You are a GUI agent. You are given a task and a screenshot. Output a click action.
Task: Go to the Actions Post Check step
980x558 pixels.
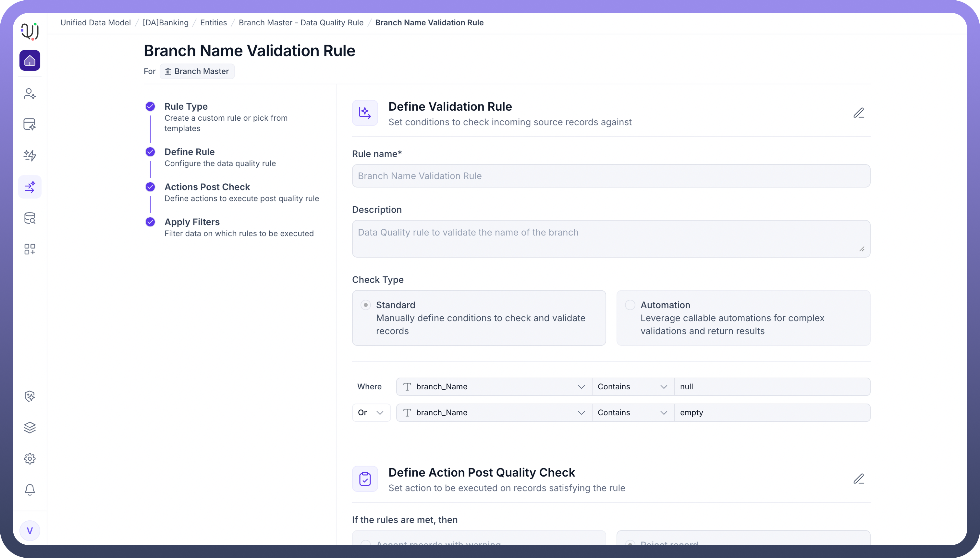[207, 187]
